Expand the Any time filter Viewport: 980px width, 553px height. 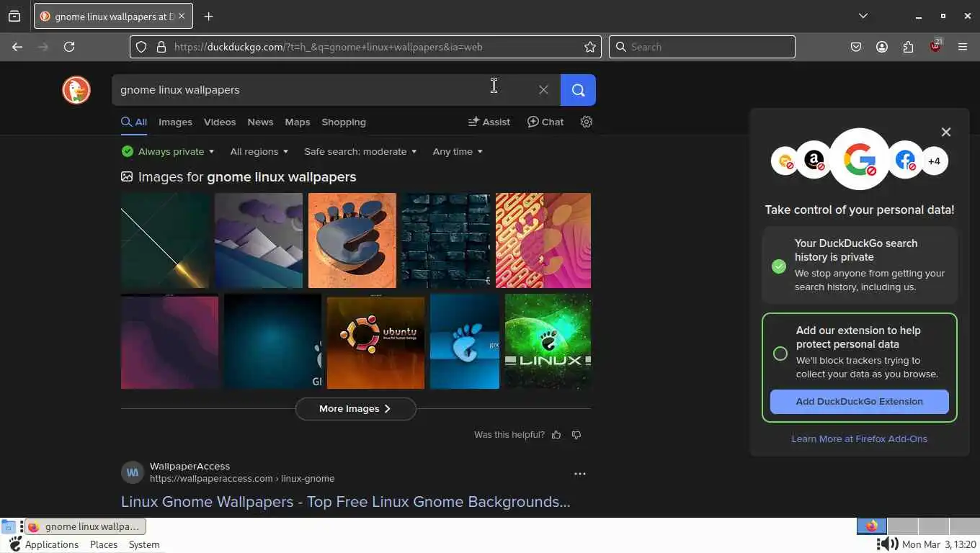458,151
